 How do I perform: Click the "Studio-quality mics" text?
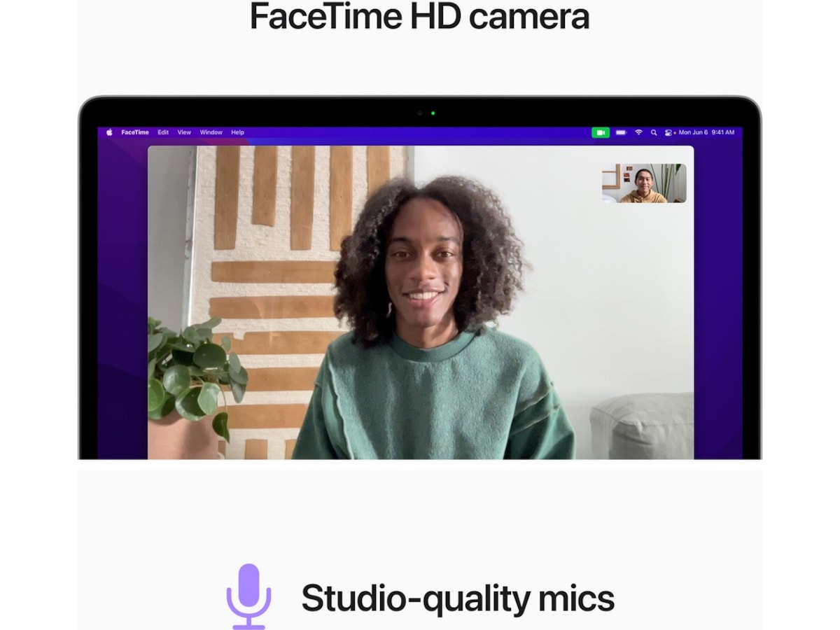click(457, 598)
